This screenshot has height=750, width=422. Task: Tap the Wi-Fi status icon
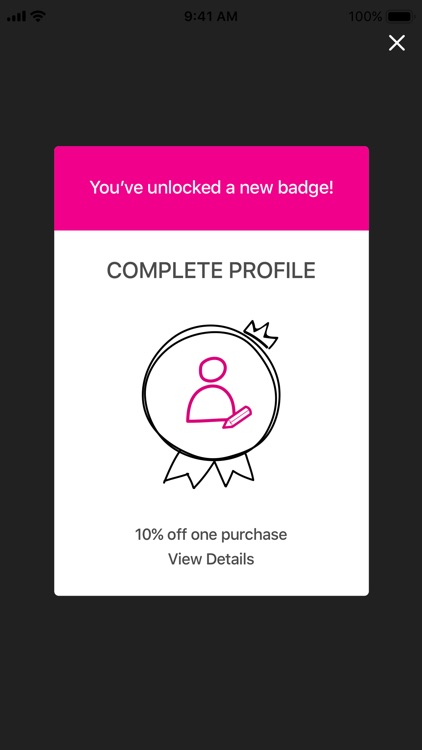point(38,16)
